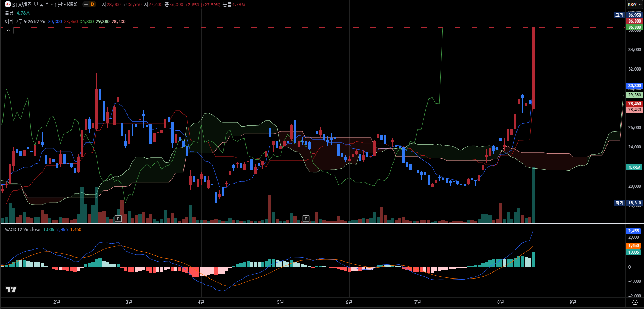
Task: Click the right earnings E marker on the chart
Action: tap(306, 219)
